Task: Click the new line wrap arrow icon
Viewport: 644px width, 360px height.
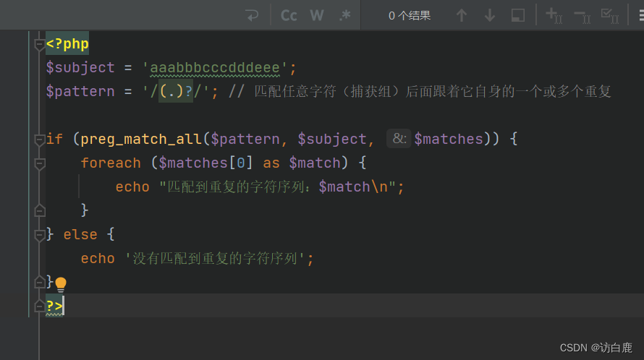Action: 252,16
